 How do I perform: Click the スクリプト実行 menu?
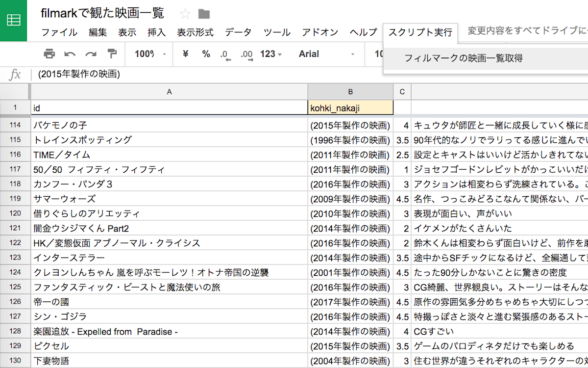[x=420, y=32]
